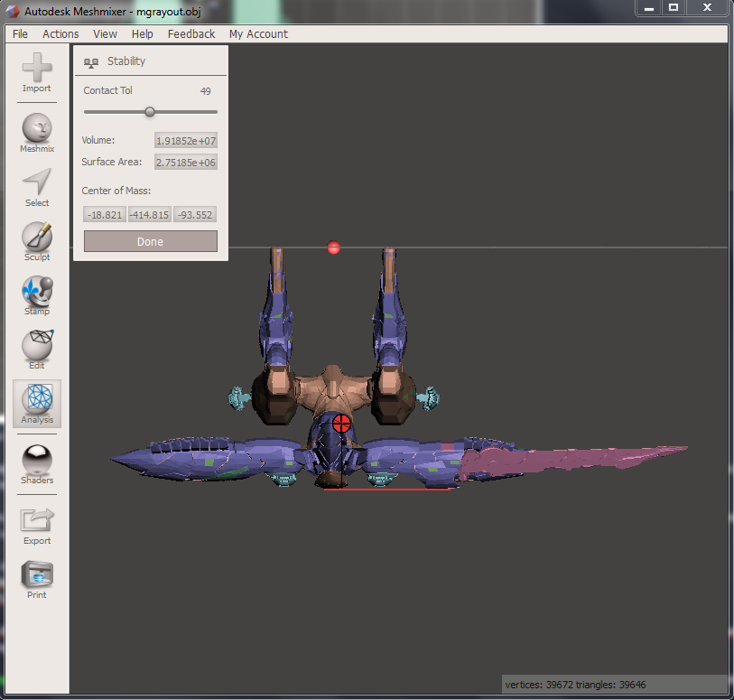Open the File menu
This screenshot has height=700, width=734.
[x=20, y=34]
